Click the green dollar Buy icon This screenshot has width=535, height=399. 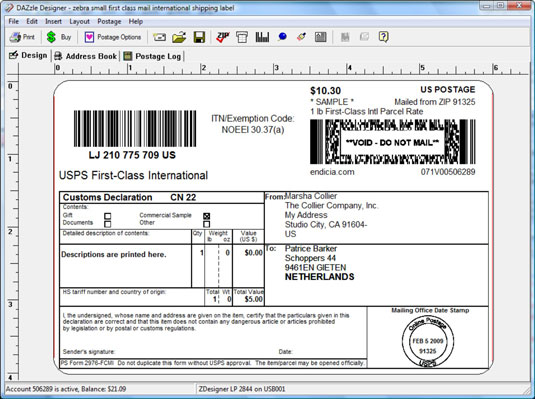[x=59, y=37]
